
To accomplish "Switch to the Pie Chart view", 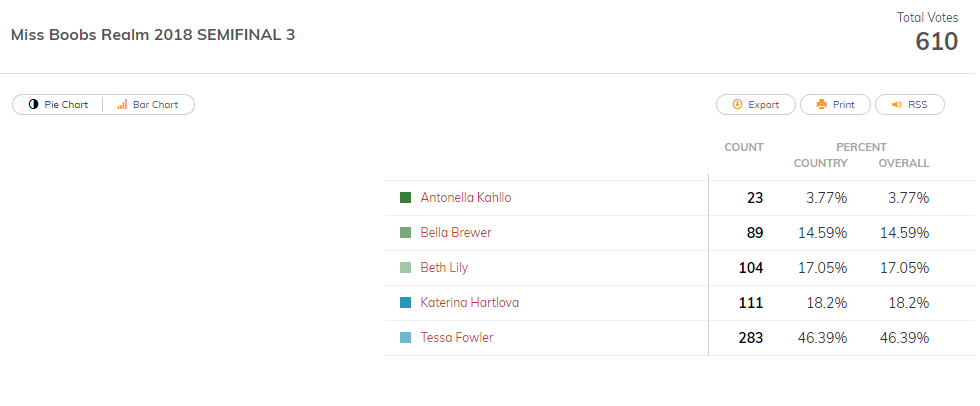I will tap(58, 105).
